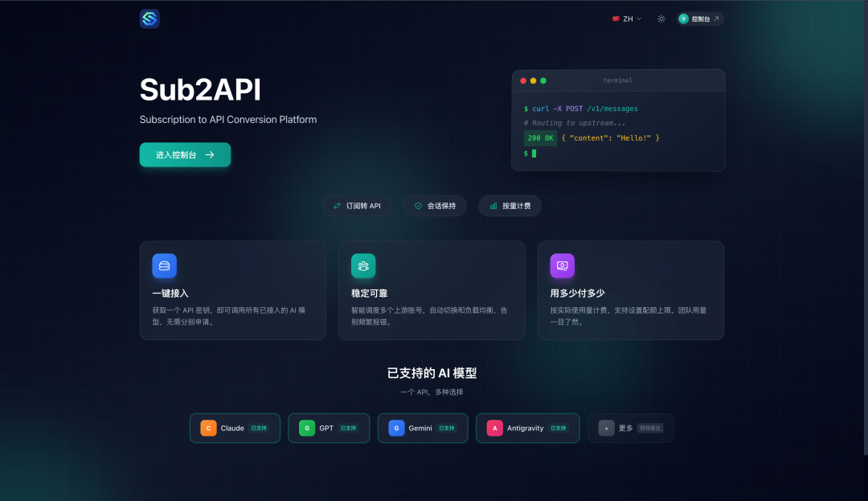Click the 已支持 badge on Claude
The image size is (868, 501).
click(259, 428)
